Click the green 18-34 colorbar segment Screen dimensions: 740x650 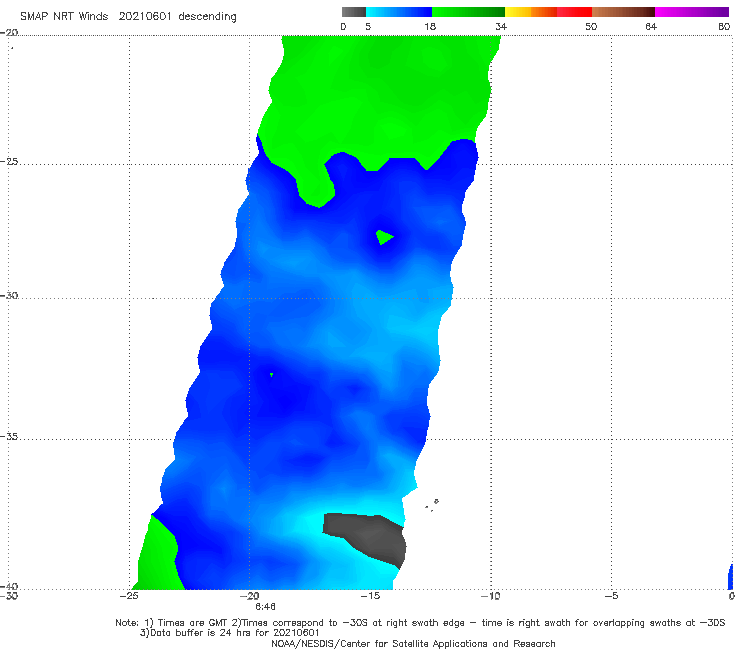468,12
